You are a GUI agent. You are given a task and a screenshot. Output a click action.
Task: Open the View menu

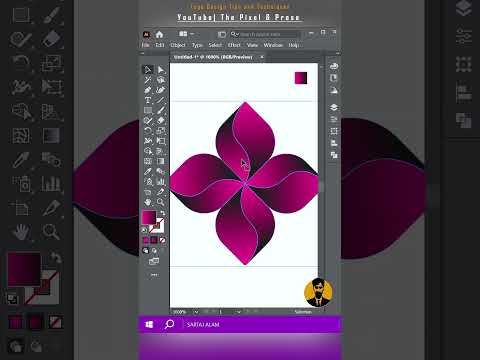click(x=252, y=45)
